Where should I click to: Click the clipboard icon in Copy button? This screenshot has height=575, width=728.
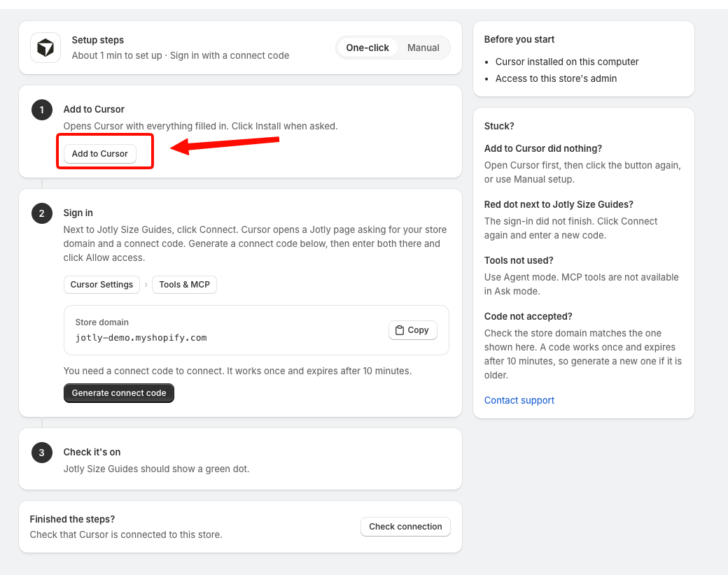click(399, 330)
